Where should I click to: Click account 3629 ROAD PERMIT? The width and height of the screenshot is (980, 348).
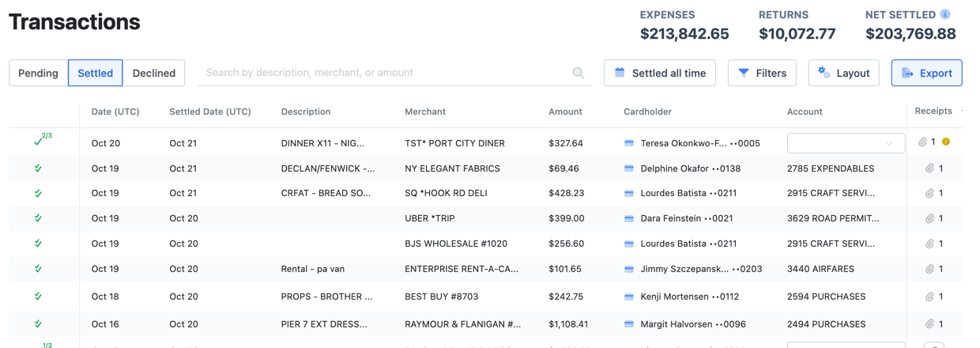(833, 218)
